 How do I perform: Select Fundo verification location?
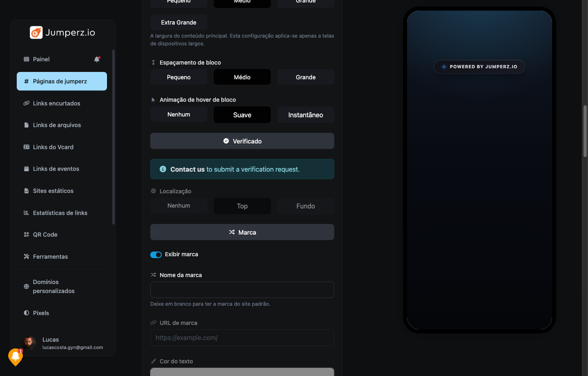pos(306,206)
